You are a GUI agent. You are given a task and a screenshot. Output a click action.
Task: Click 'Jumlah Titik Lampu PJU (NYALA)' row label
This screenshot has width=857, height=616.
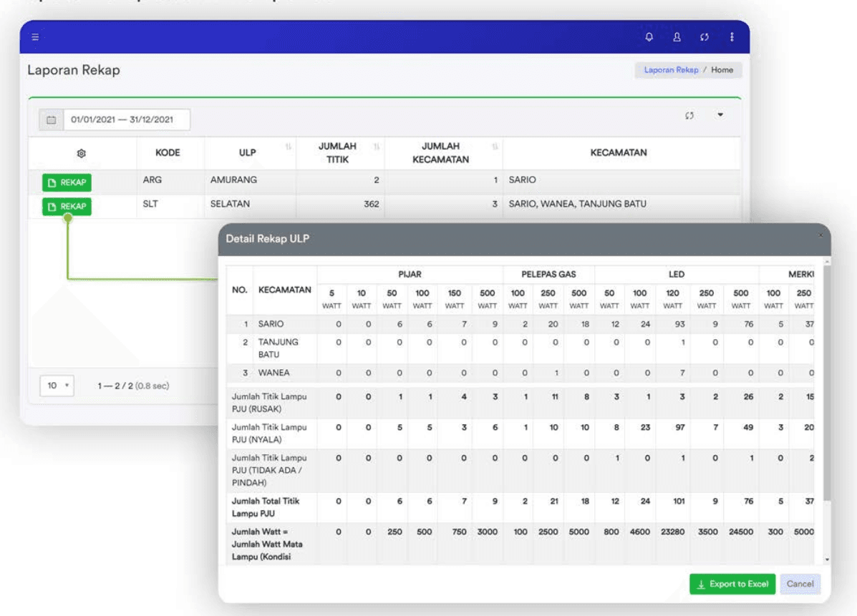coord(269,433)
